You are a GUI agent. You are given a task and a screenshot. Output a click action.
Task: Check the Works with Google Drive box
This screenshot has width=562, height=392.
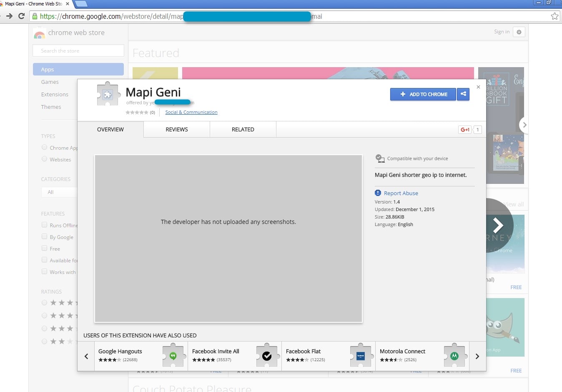[44, 271]
